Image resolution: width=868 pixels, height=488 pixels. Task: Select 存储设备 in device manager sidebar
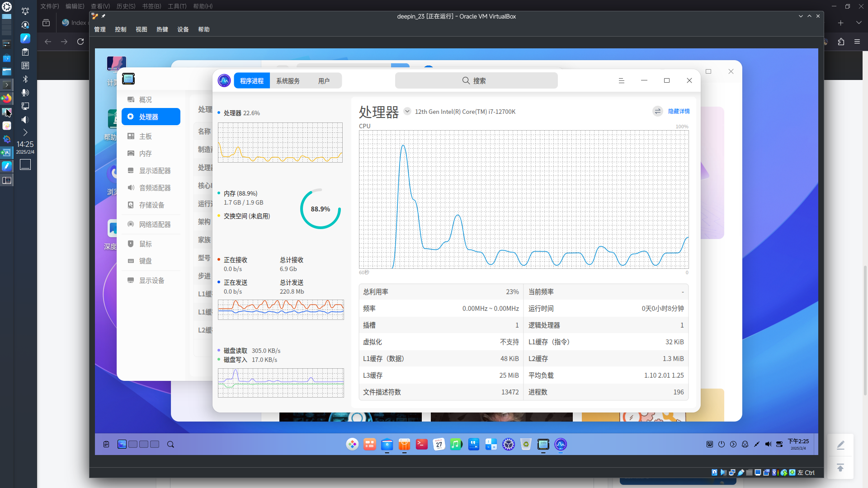pyautogui.click(x=151, y=205)
